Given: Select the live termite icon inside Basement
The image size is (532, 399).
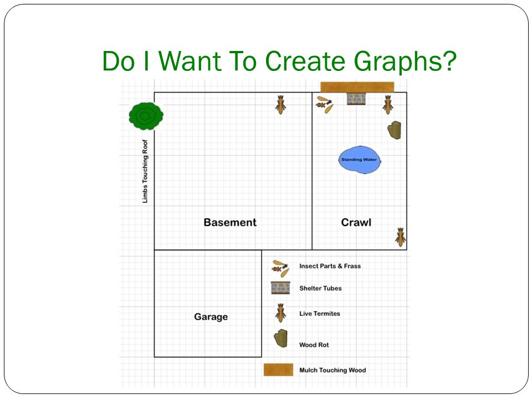Looking at the screenshot, I should pos(280,105).
